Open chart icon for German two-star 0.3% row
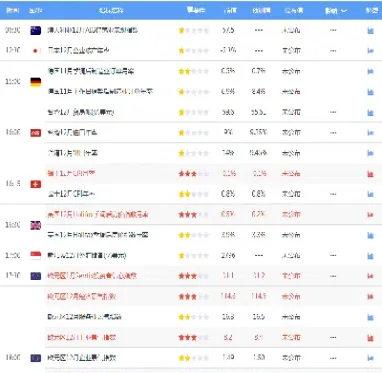 [x=370, y=71]
